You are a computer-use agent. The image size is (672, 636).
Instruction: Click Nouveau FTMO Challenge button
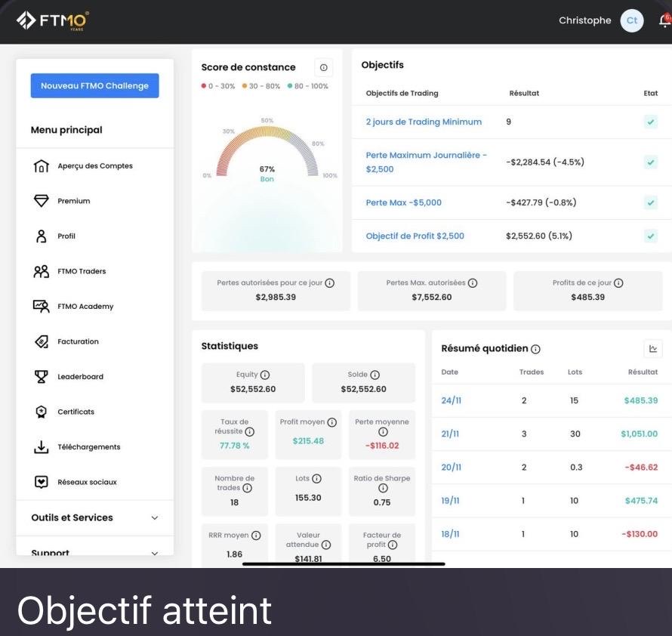[x=94, y=86]
